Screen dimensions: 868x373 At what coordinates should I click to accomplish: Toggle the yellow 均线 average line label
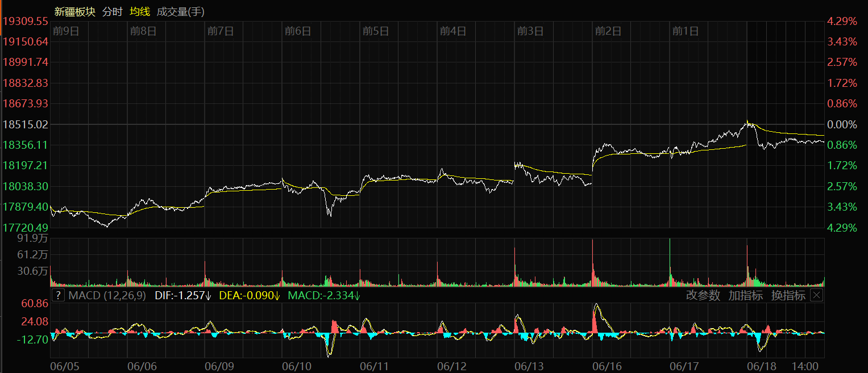point(139,11)
